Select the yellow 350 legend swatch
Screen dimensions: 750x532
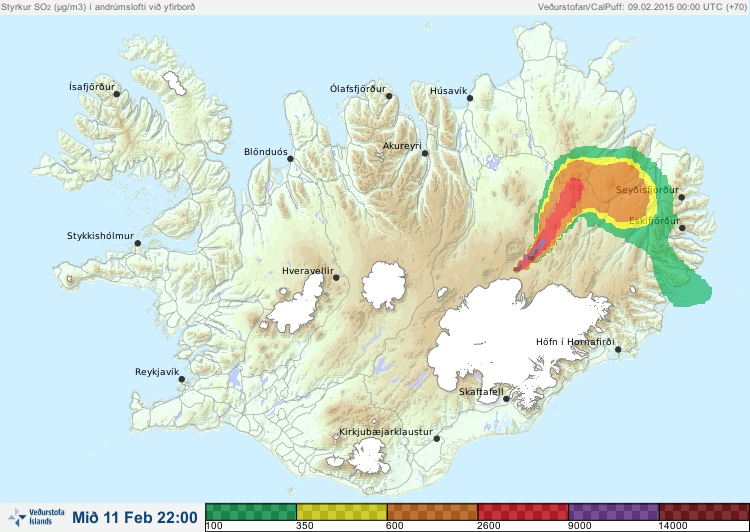(x=342, y=512)
